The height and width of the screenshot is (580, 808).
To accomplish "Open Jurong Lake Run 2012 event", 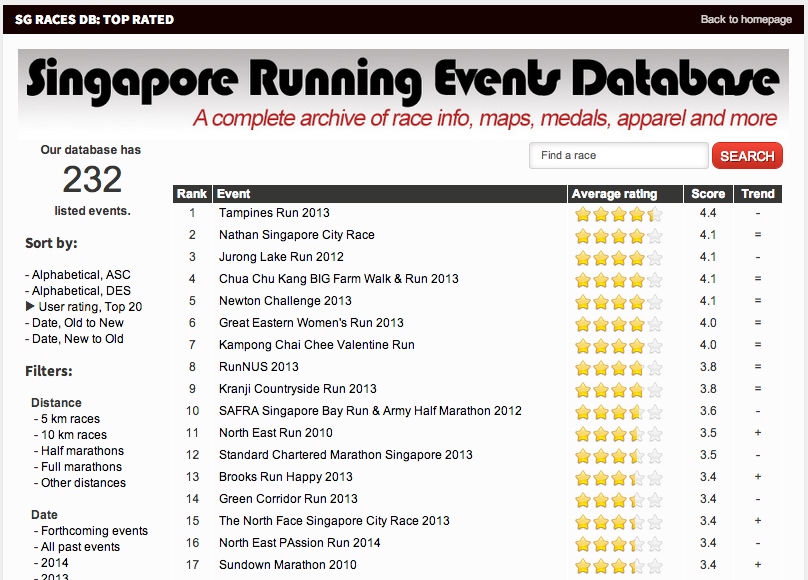I will pyautogui.click(x=281, y=257).
